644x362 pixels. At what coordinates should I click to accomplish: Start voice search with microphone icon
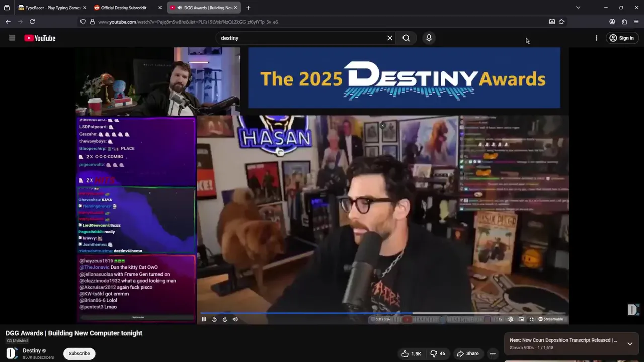click(429, 38)
